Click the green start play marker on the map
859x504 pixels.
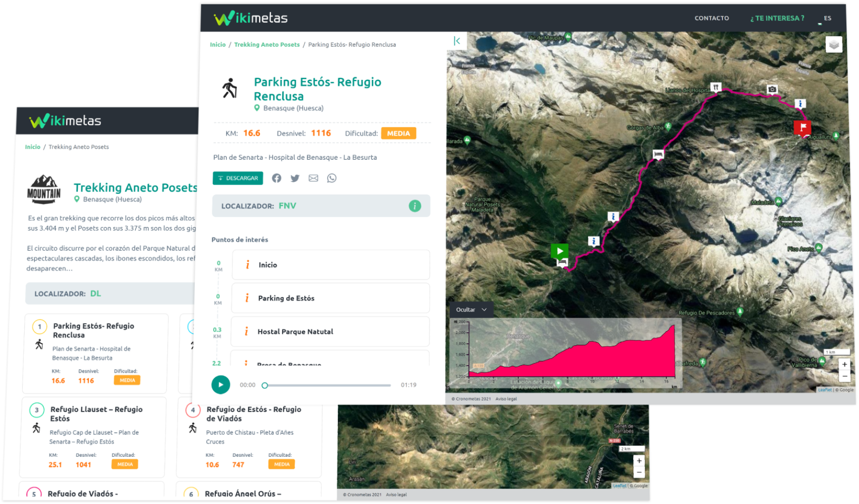559,251
